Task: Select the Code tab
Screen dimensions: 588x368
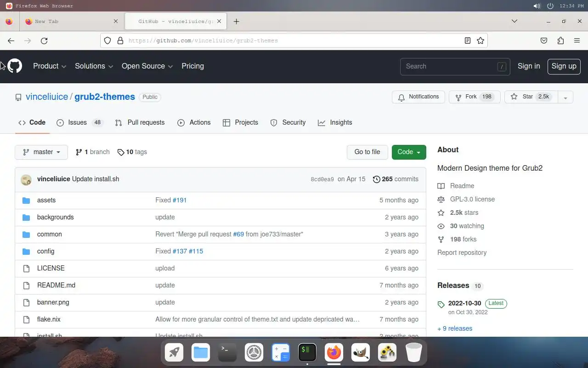Action: point(32,122)
